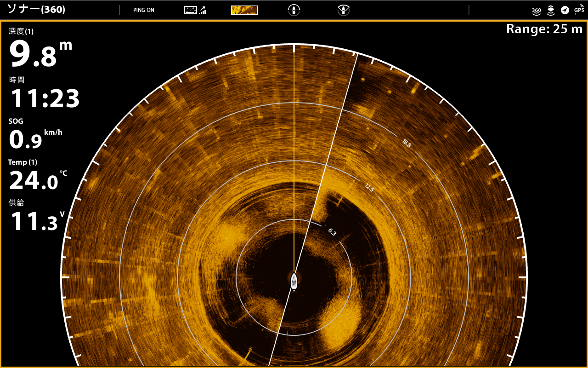
Task: Select the amber sonar color palette swatch
Action: click(244, 10)
